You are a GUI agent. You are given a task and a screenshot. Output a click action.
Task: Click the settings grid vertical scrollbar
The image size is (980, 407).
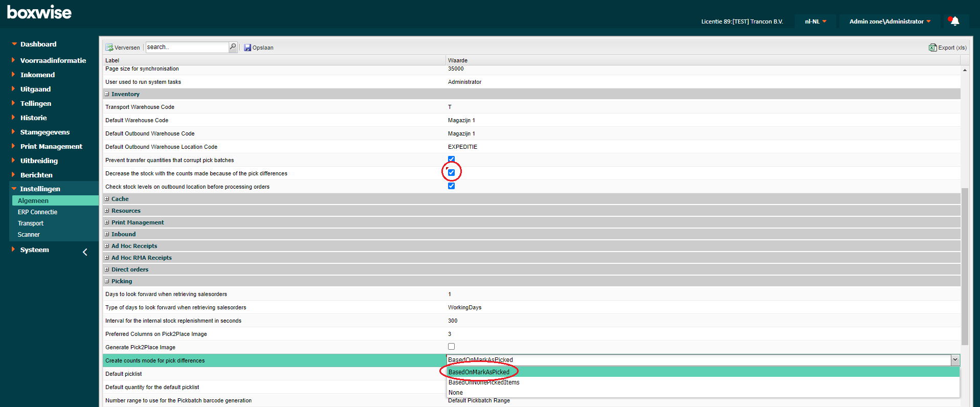(965, 266)
